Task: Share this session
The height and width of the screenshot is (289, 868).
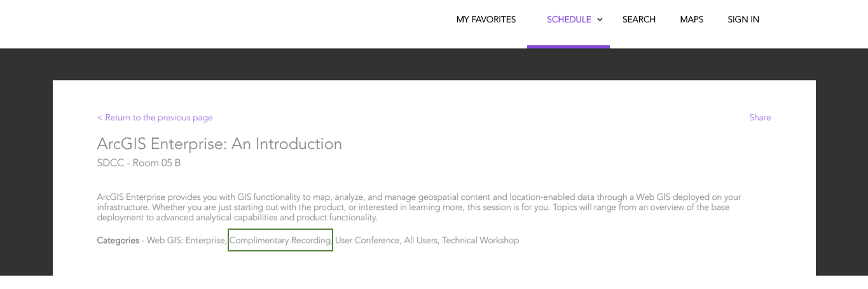Action: click(759, 118)
